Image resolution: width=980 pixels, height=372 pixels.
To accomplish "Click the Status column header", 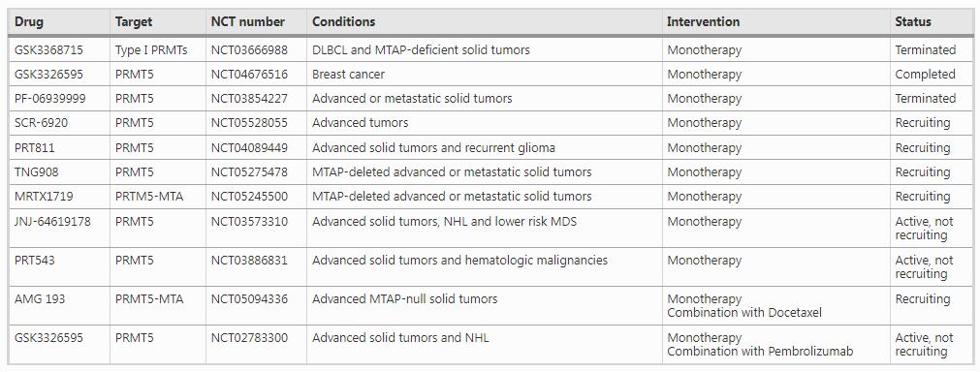I will (x=913, y=22).
